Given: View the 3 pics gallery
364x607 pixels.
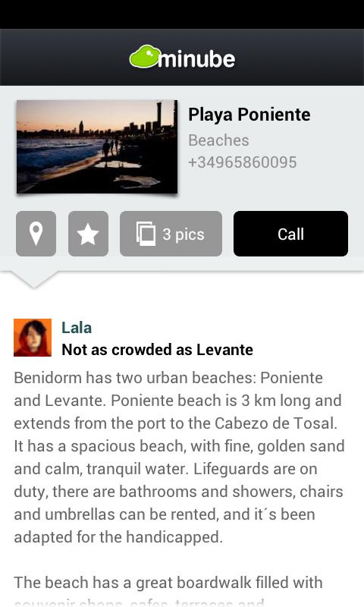Looking at the screenshot, I should click(171, 234).
